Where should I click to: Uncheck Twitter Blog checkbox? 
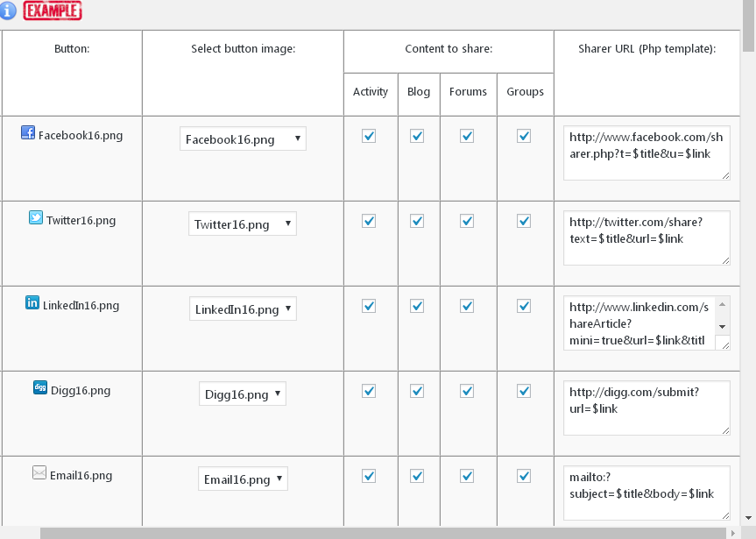tap(417, 221)
